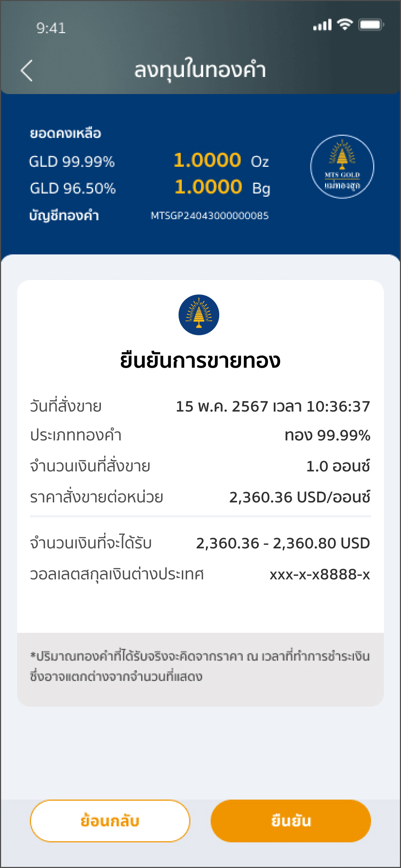Tap the 2,360.36 USD/ออนซ์ unit price
401x868 pixels.
pyautogui.click(x=299, y=497)
